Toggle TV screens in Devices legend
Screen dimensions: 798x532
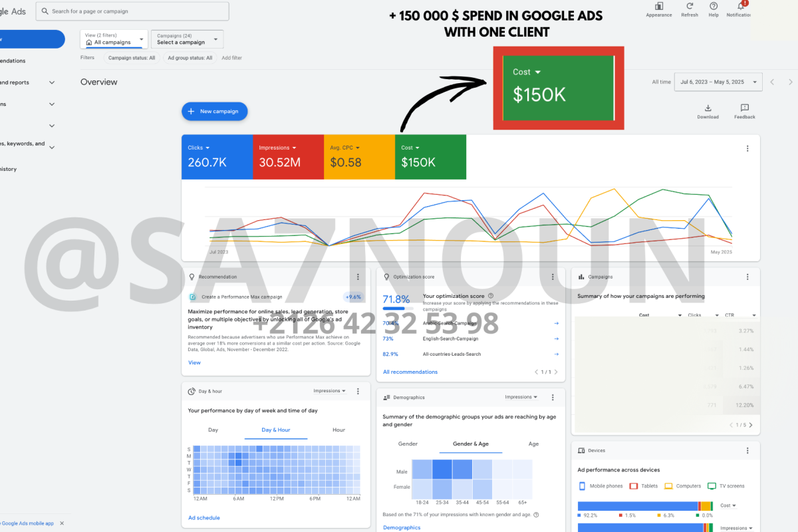click(726, 486)
